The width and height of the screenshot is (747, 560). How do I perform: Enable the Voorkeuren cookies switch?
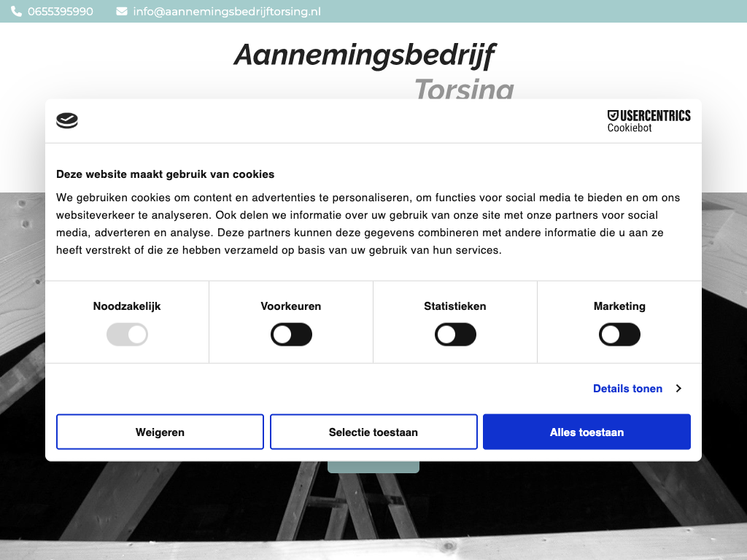point(291,335)
